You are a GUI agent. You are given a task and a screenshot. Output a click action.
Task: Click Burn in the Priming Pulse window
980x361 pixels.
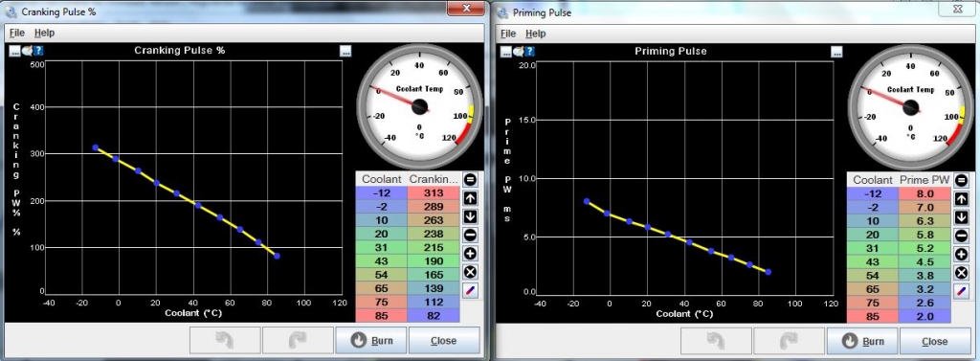pyautogui.click(x=862, y=341)
